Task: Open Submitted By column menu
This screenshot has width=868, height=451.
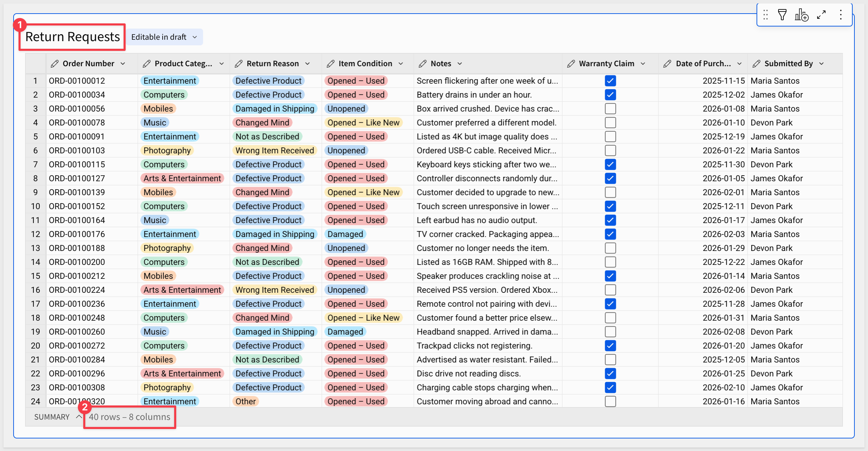Action: coord(822,64)
